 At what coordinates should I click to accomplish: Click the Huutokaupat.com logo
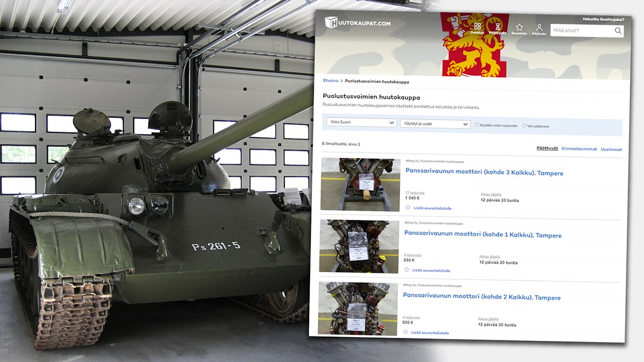pos(357,23)
